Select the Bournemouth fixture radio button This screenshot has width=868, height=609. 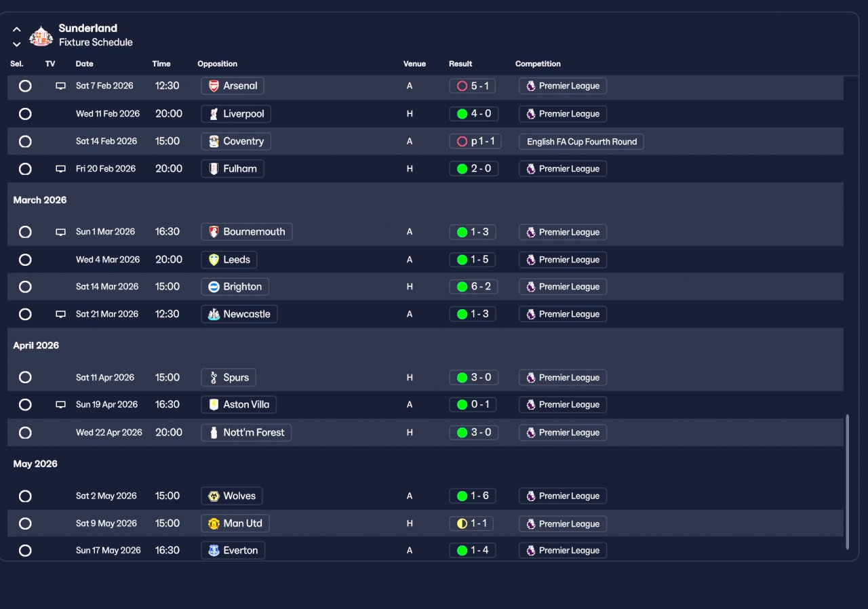(25, 232)
